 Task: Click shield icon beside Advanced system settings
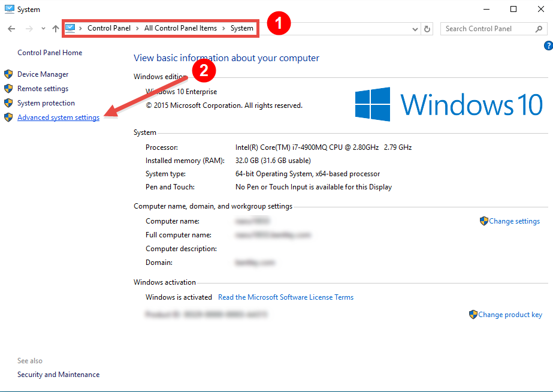(8, 117)
